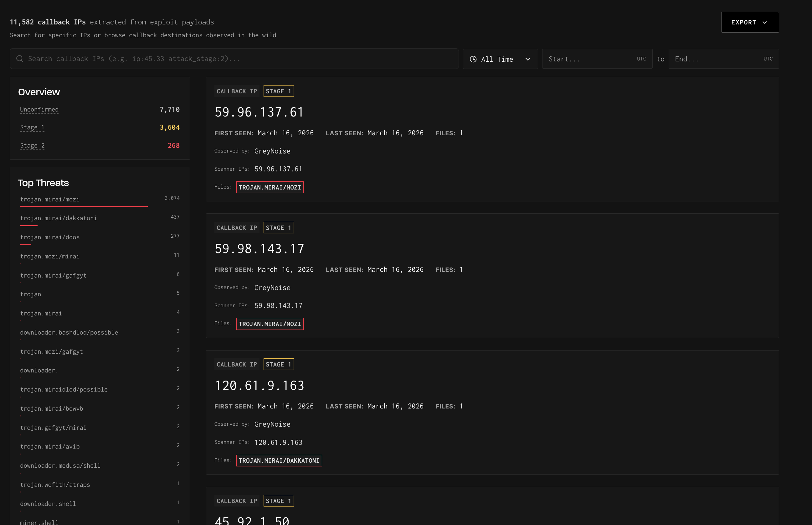The width and height of the screenshot is (812, 525).
Task: Filter by Stage 2 in the Overview
Action: click(x=32, y=146)
